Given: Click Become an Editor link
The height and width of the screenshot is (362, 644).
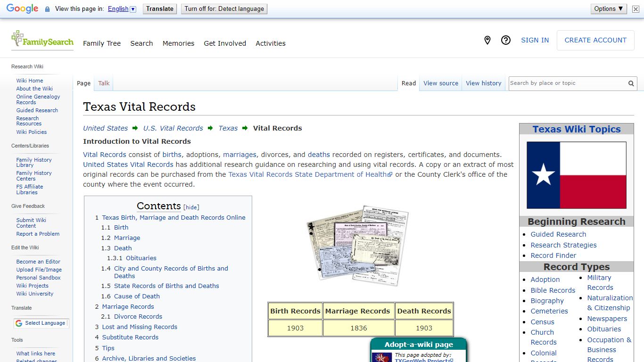Looking at the screenshot, I should point(38,262).
